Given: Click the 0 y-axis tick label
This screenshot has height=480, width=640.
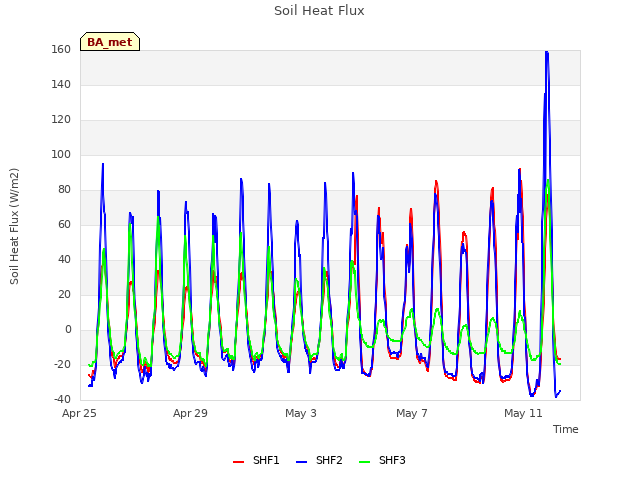Looking at the screenshot, I should pos(68,330).
